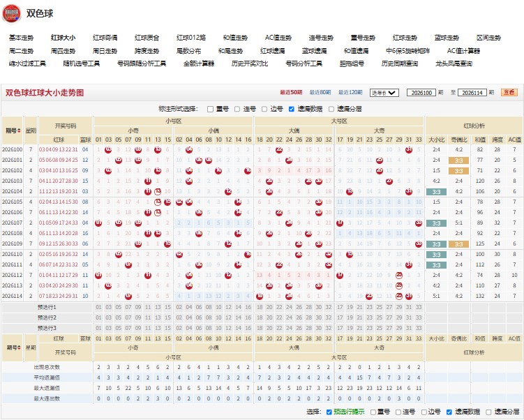Open 历史开奖对比 link
Screen dimensions: 524x420
[250, 63]
